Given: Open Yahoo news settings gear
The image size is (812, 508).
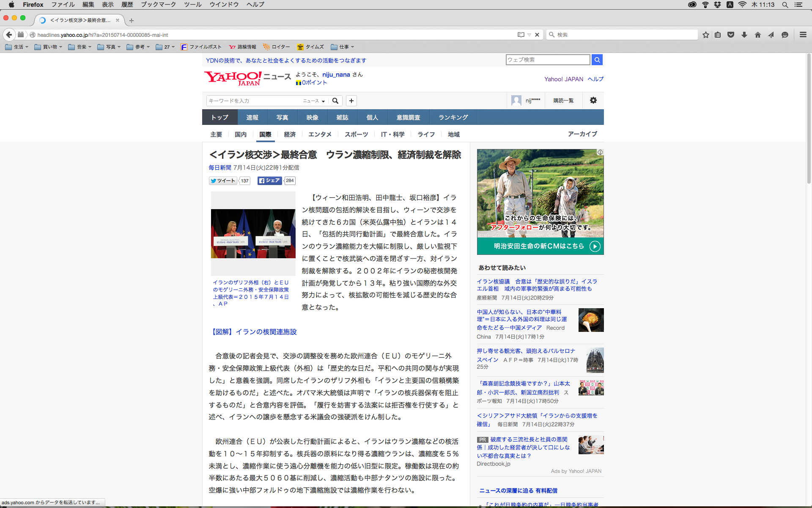Looking at the screenshot, I should click(593, 100).
